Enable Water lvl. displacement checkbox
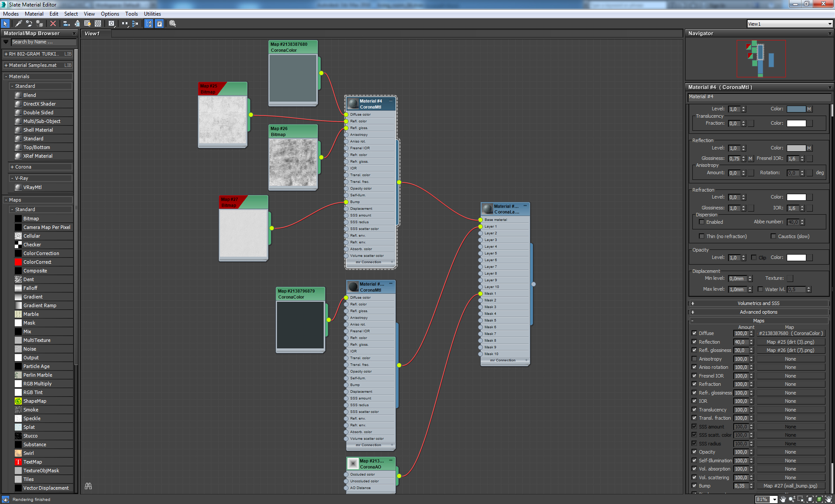The height and width of the screenshot is (504, 835). [760, 289]
